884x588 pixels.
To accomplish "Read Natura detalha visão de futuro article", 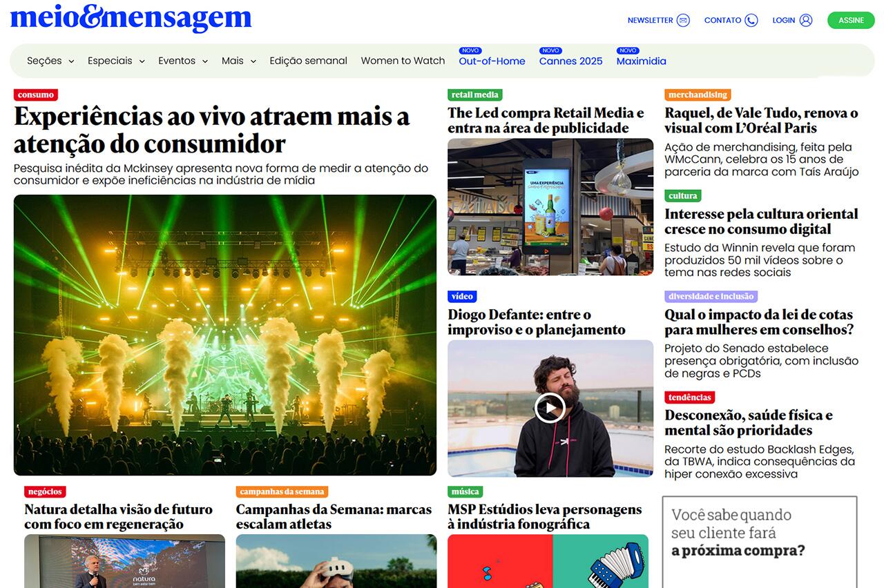I will [x=119, y=517].
